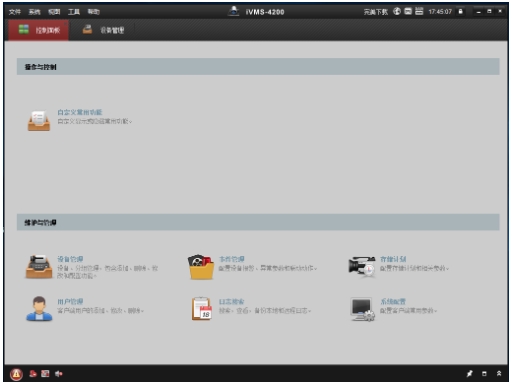
Task: Open the 日志搜索 log search link
Action: [x=232, y=302]
